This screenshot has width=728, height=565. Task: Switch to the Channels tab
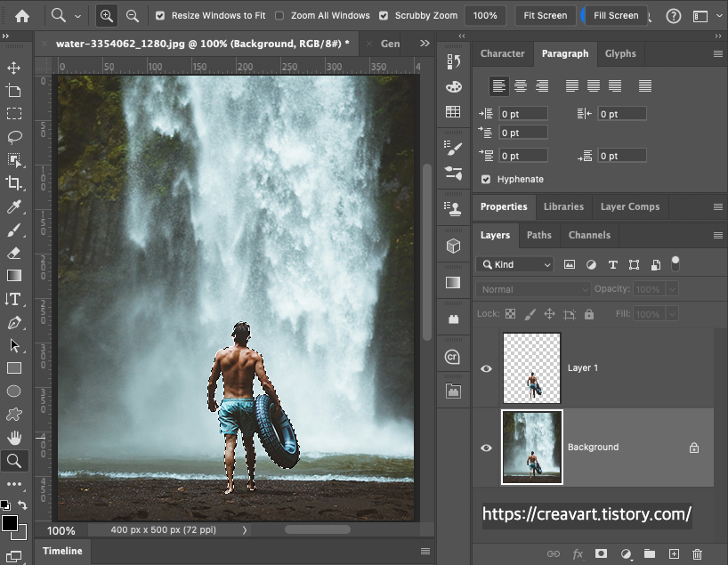pyautogui.click(x=589, y=235)
